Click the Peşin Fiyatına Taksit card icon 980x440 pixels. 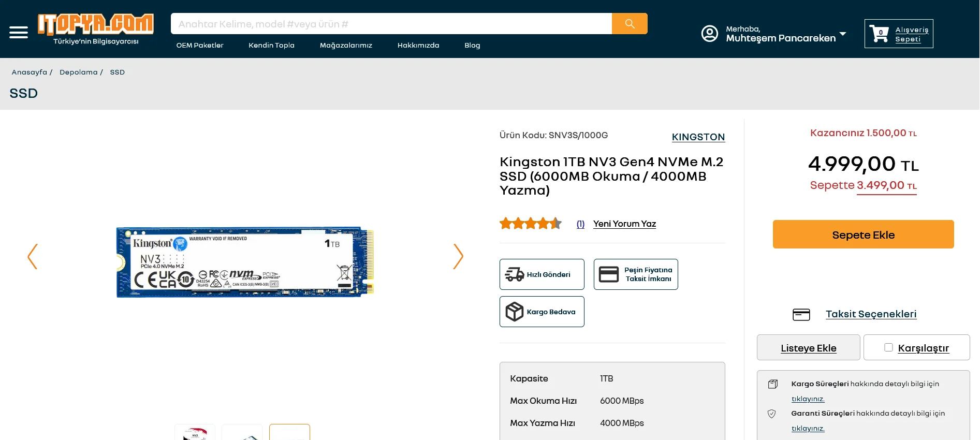pyautogui.click(x=609, y=274)
